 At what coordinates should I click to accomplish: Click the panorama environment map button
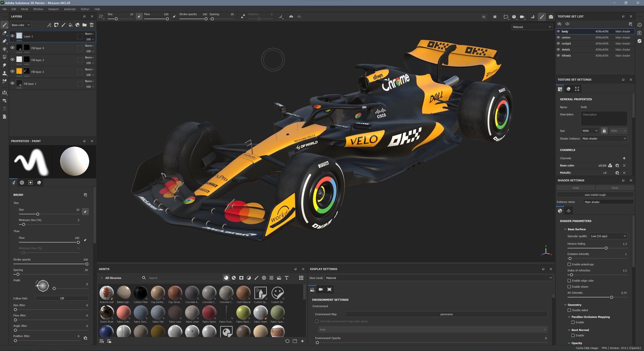coord(446,314)
